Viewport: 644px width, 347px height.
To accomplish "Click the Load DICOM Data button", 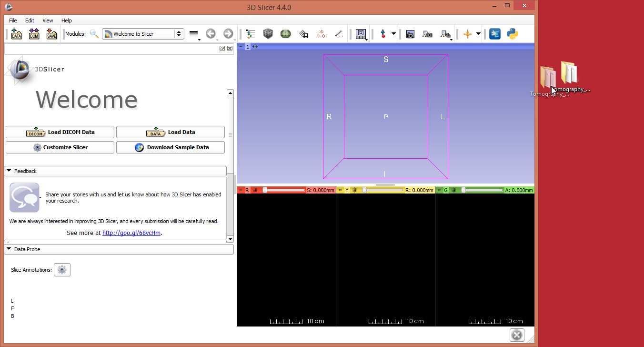I will 60,132.
